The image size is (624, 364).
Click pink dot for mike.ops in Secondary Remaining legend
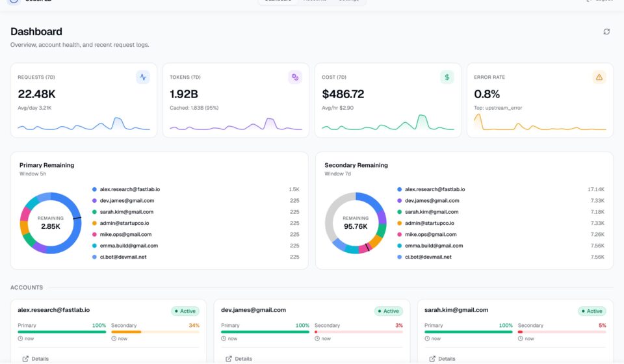(400, 234)
